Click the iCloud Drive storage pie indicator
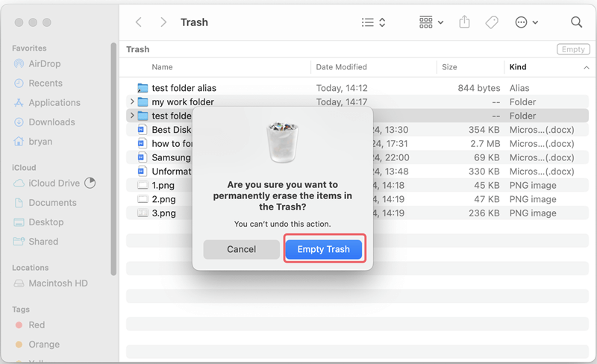This screenshot has width=597, height=364. (90, 183)
